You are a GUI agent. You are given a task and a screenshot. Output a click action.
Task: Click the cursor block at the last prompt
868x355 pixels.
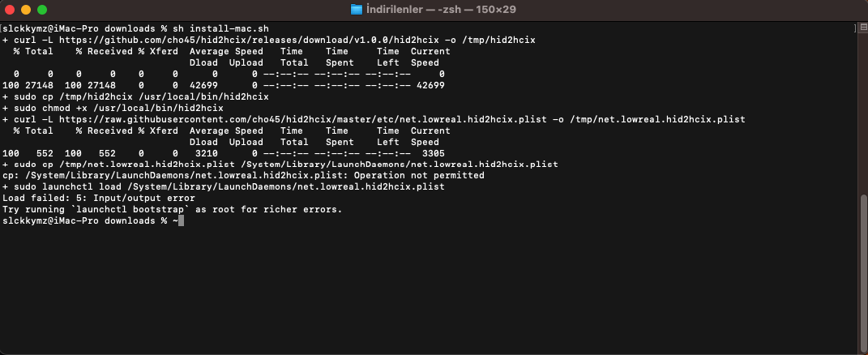[x=181, y=220]
